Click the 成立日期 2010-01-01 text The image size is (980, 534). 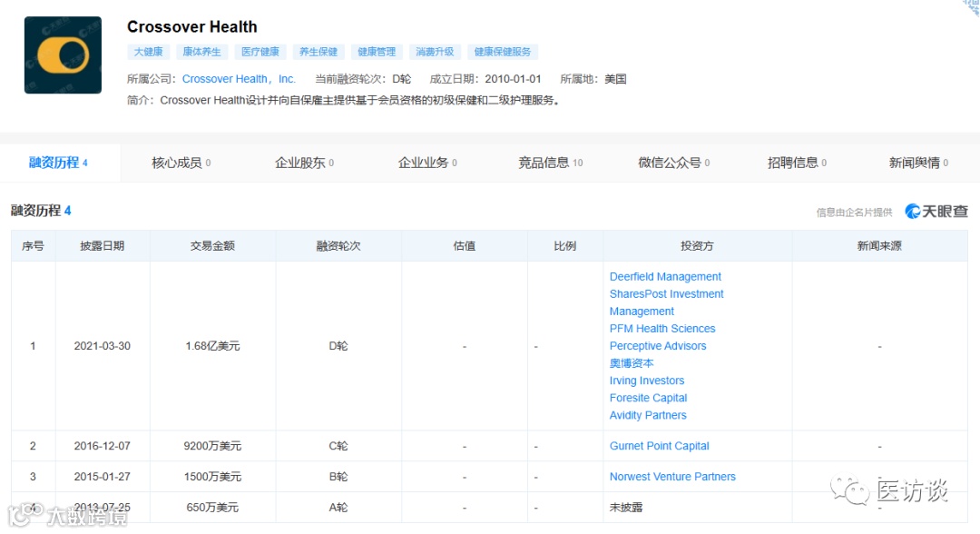[485, 79]
